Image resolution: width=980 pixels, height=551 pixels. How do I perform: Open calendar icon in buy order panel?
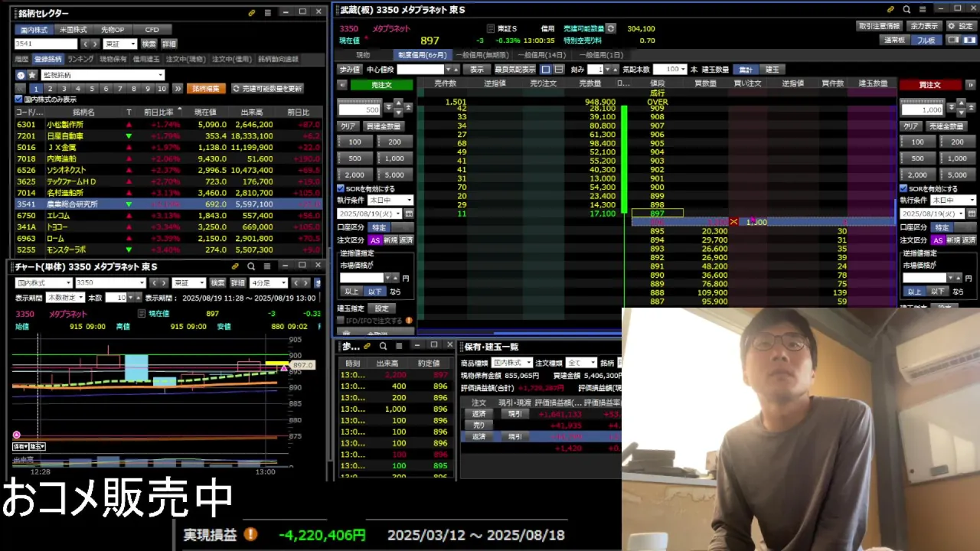pyautogui.click(x=972, y=214)
